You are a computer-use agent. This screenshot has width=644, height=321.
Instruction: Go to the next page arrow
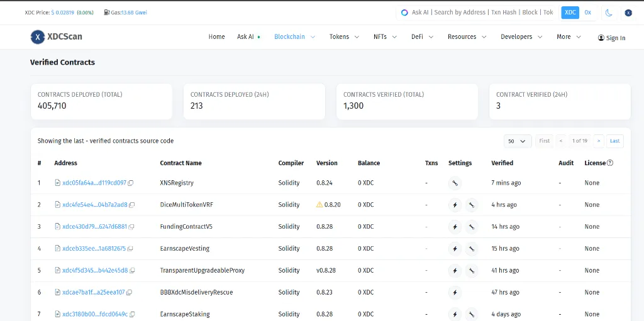pos(599,141)
